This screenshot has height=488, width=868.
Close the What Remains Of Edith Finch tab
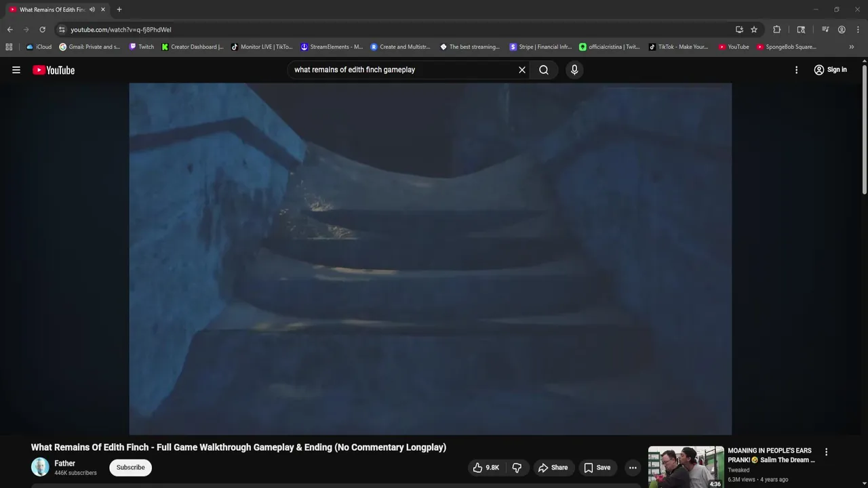(x=103, y=9)
